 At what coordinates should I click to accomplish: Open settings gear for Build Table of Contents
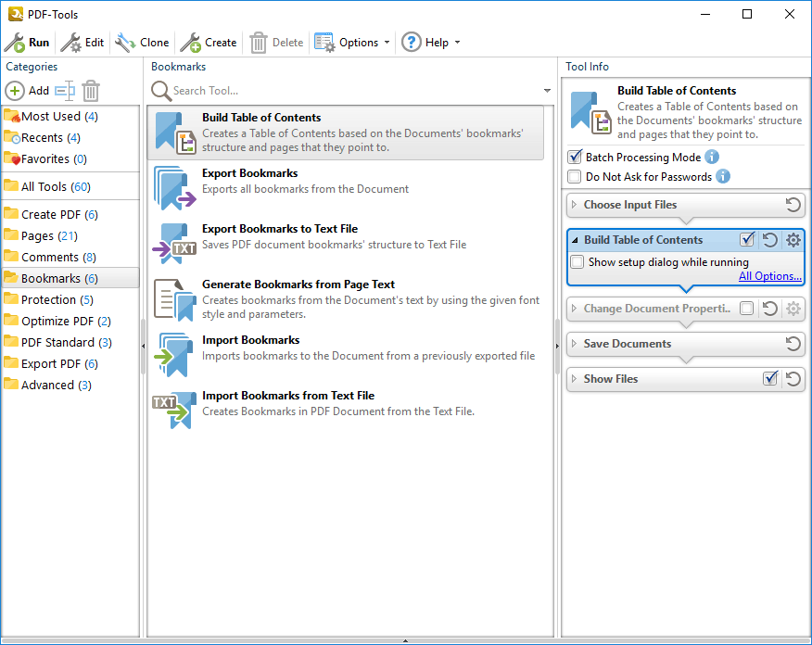(793, 240)
